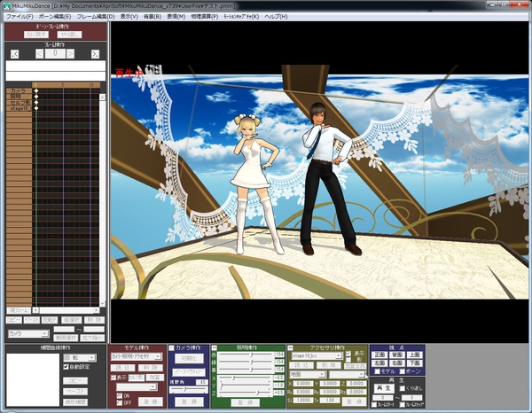The height and width of the screenshot is (413, 532).
Task: Set viewpoint to 上面 (top)
Action: click(415, 355)
